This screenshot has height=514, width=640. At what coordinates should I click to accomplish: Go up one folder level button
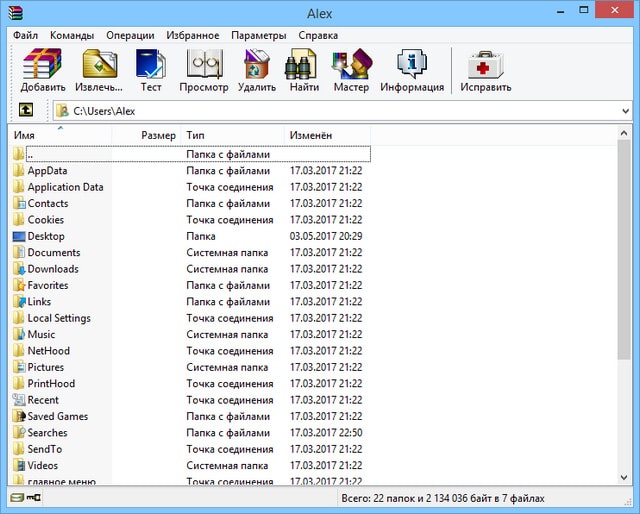(x=26, y=110)
